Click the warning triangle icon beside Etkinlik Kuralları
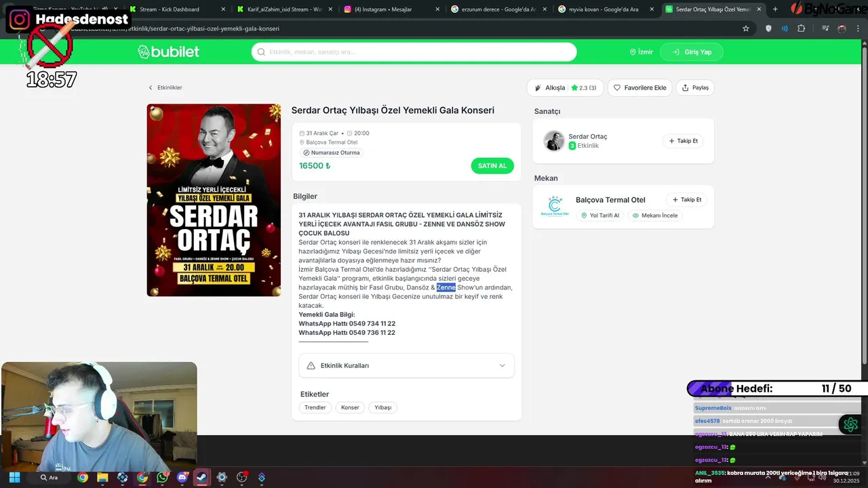Image resolution: width=868 pixels, height=488 pixels. coord(311,365)
